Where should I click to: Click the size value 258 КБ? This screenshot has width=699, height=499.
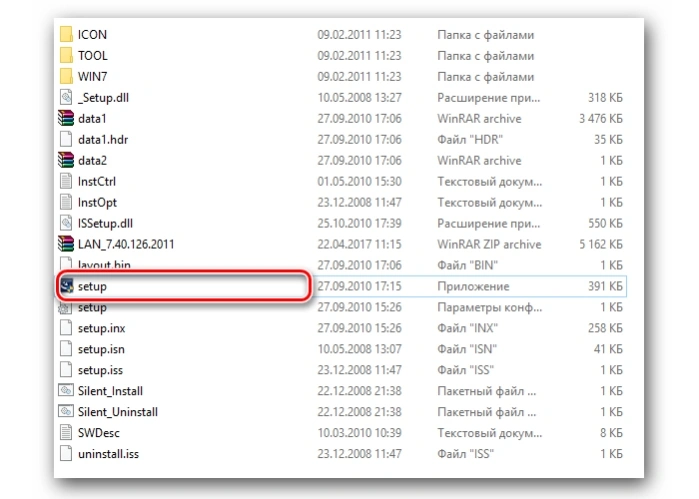[605, 328]
